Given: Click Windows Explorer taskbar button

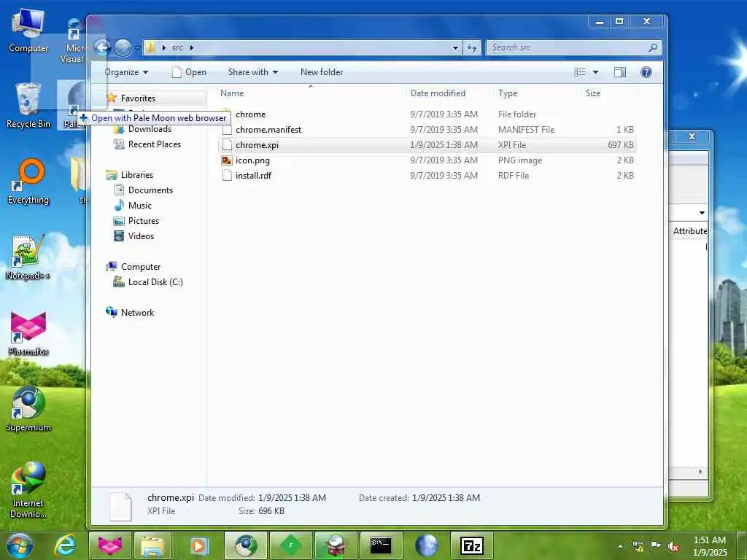Looking at the screenshot, I should point(153,545).
